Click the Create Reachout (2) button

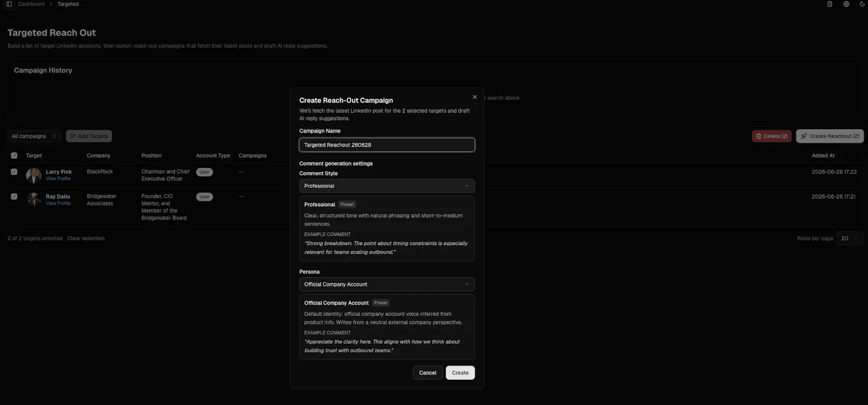tap(830, 136)
